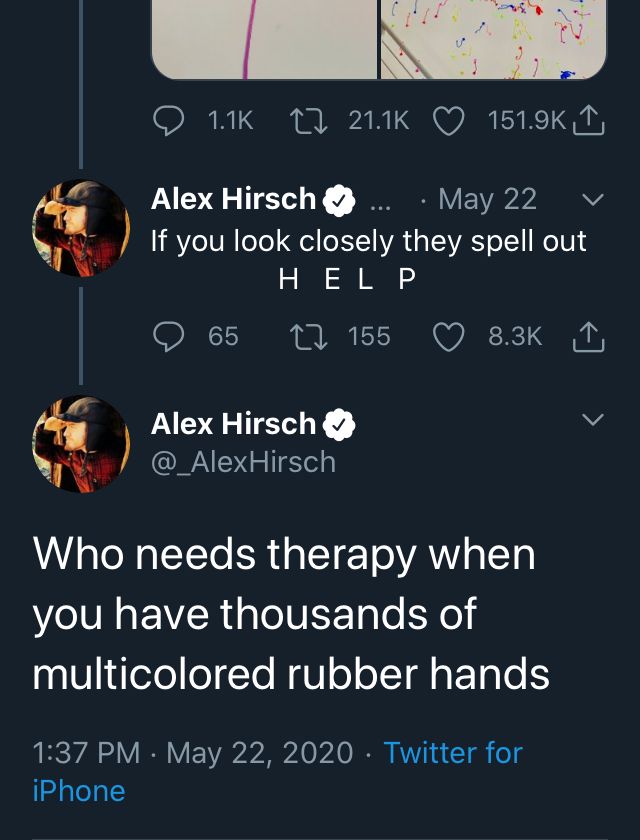The image size is (640, 840).
Task: Expand options chevron on main tweet
Action: 593,419
